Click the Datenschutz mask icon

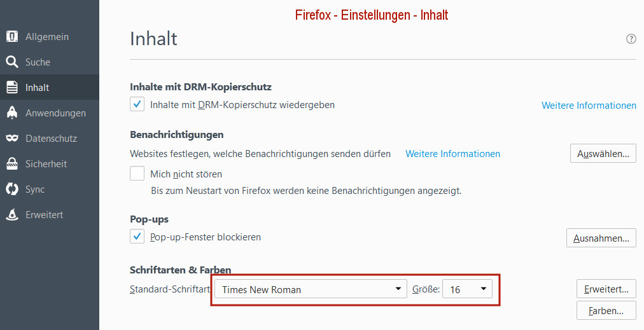pyautogui.click(x=12, y=139)
